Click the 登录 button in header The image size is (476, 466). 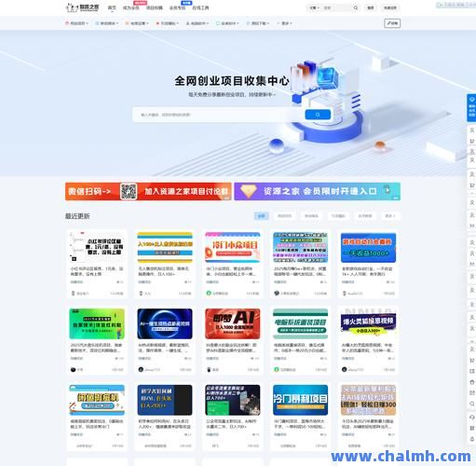point(371,7)
